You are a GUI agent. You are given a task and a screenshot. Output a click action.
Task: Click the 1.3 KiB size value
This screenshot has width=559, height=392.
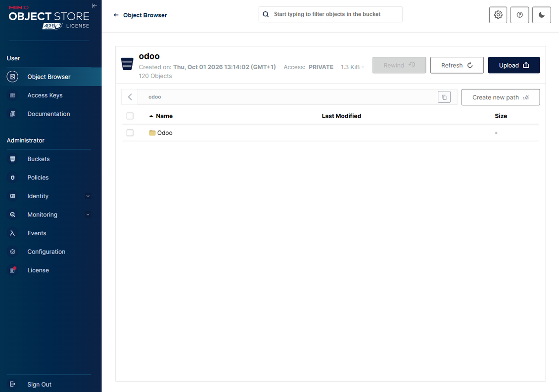(x=350, y=67)
